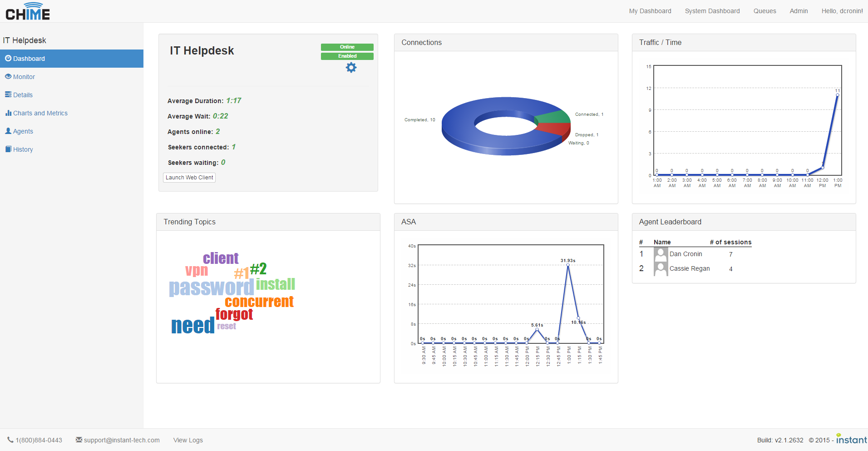The height and width of the screenshot is (451, 868).
Task: Click the Dashboard gauge icon in the sidebar
Action: coord(8,58)
